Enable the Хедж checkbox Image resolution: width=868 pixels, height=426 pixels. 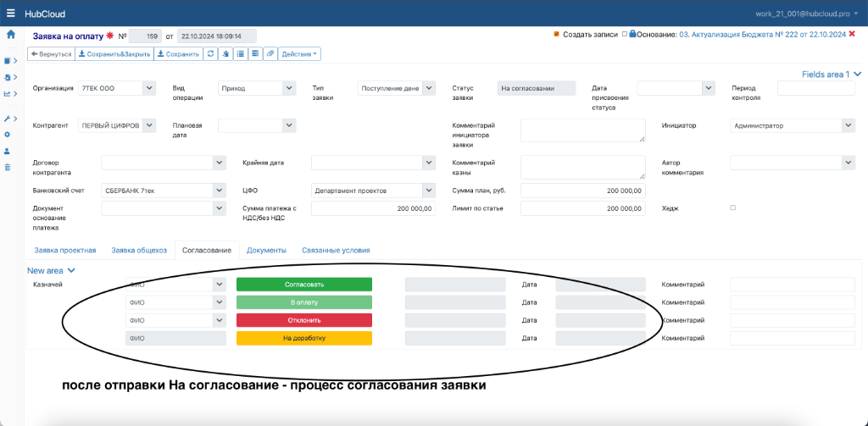[x=733, y=207]
